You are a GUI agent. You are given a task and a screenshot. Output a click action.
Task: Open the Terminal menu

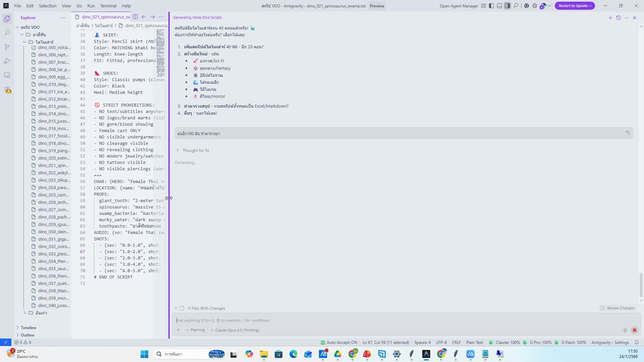point(108,6)
